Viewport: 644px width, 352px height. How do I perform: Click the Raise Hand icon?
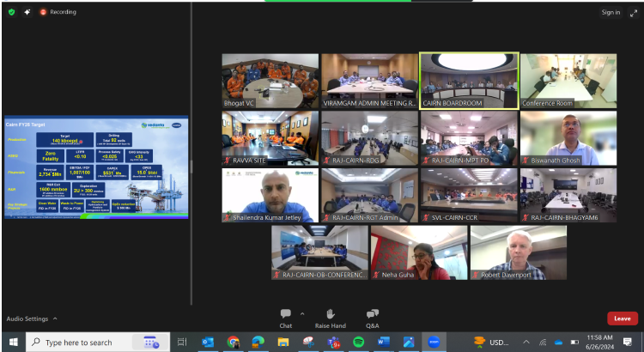[x=330, y=315]
